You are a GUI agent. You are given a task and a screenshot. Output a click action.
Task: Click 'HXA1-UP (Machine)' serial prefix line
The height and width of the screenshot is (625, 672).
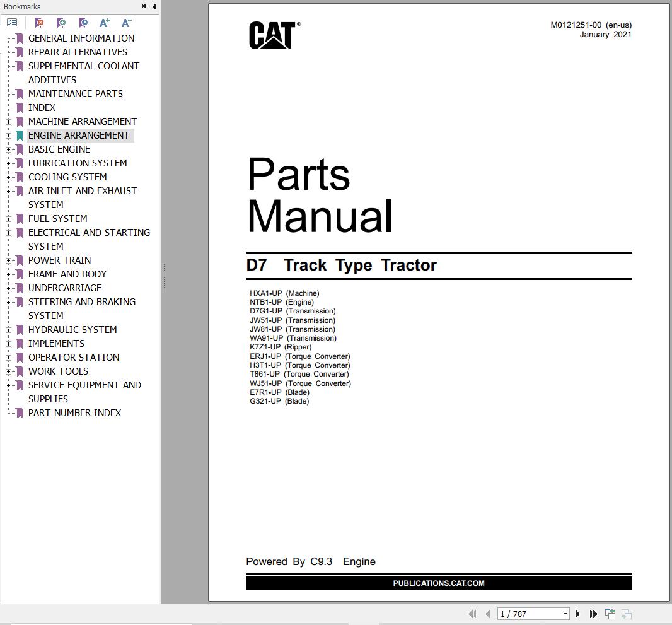pyautogui.click(x=284, y=293)
